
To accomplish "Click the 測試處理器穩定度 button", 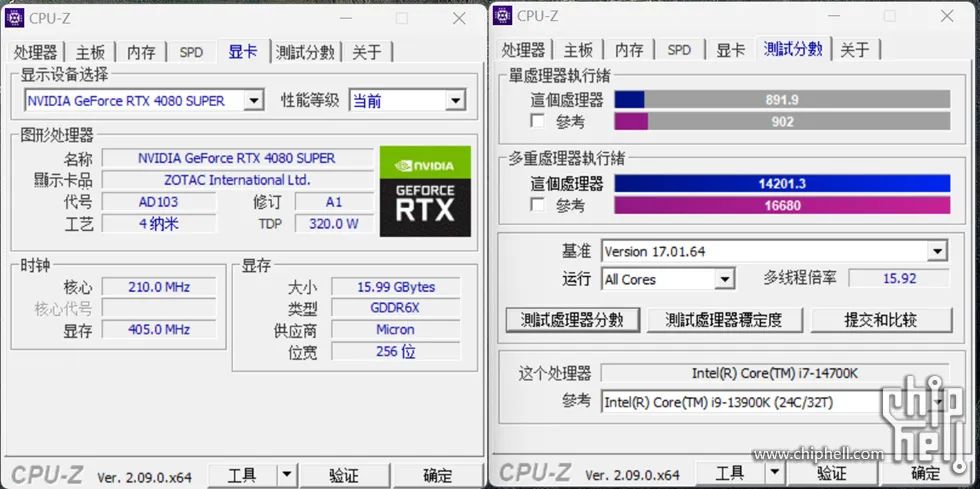I will [x=724, y=320].
